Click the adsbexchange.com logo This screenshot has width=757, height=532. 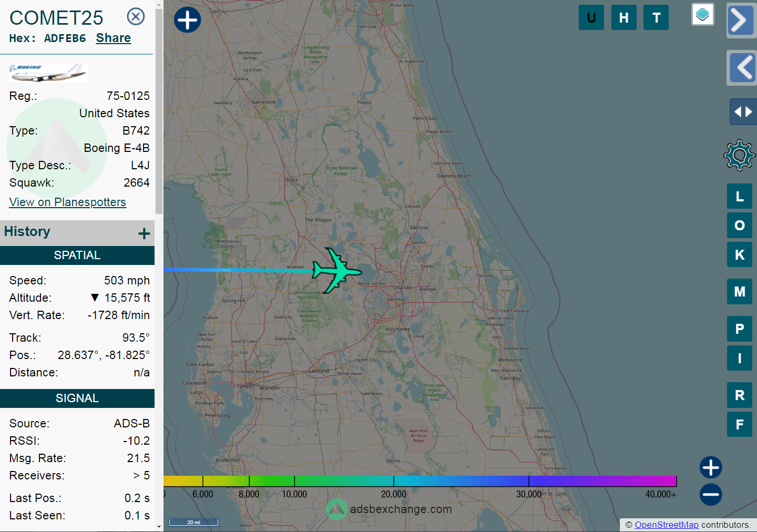coord(390,509)
